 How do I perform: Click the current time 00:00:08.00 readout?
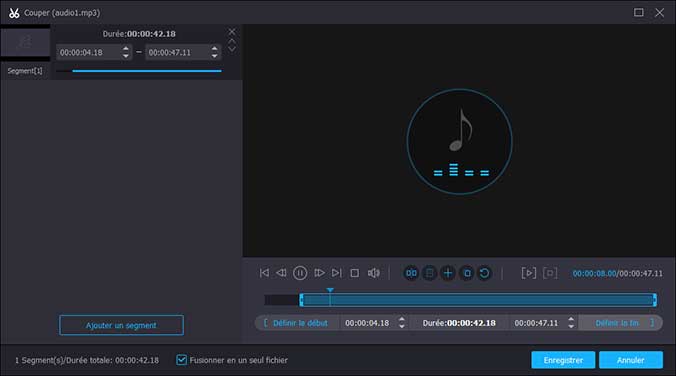594,273
